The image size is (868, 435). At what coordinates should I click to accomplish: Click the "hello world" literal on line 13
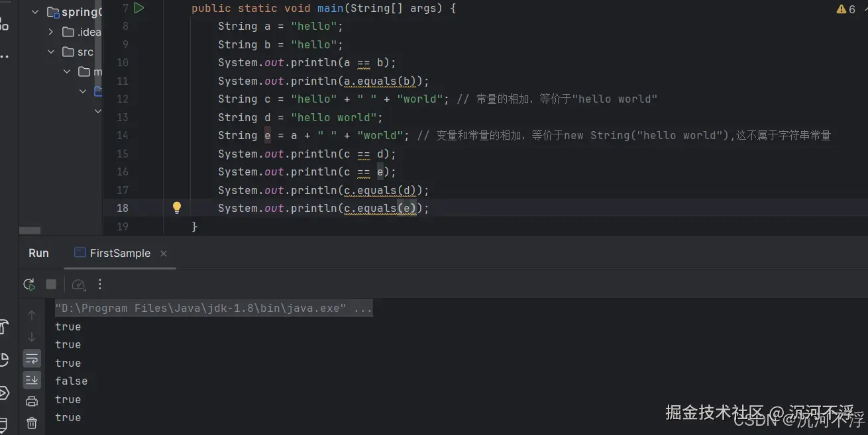point(334,117)
